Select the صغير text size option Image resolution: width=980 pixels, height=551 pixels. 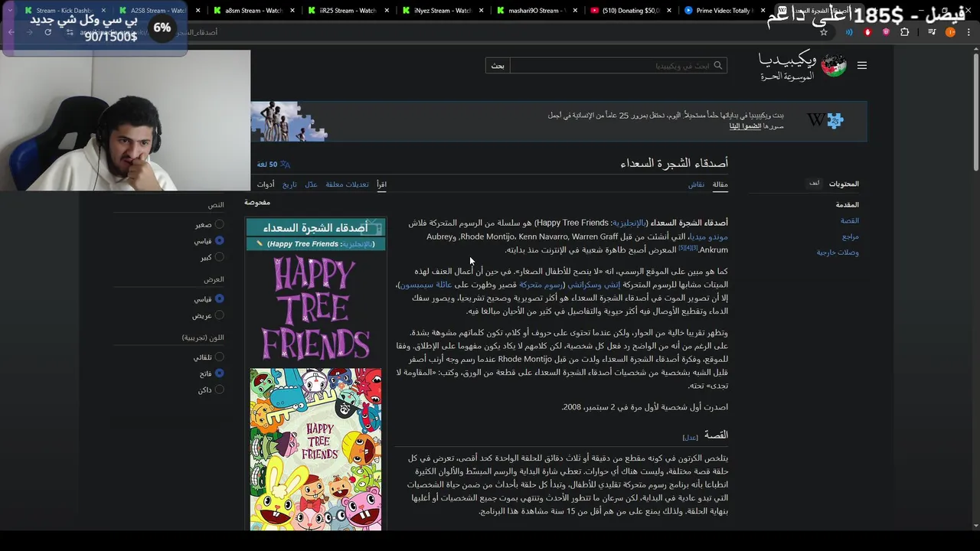(219, 224)
